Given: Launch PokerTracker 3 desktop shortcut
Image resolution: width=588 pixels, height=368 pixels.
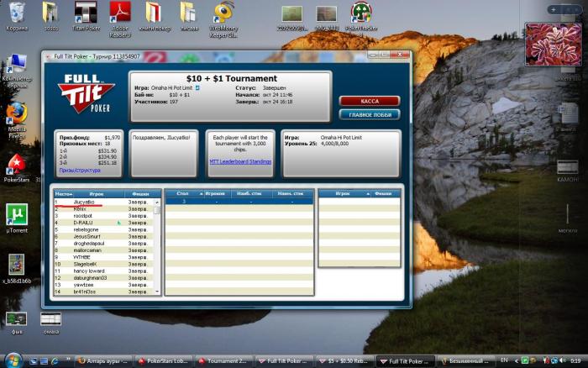Looking at the screenshot, I should pos(361,18).
